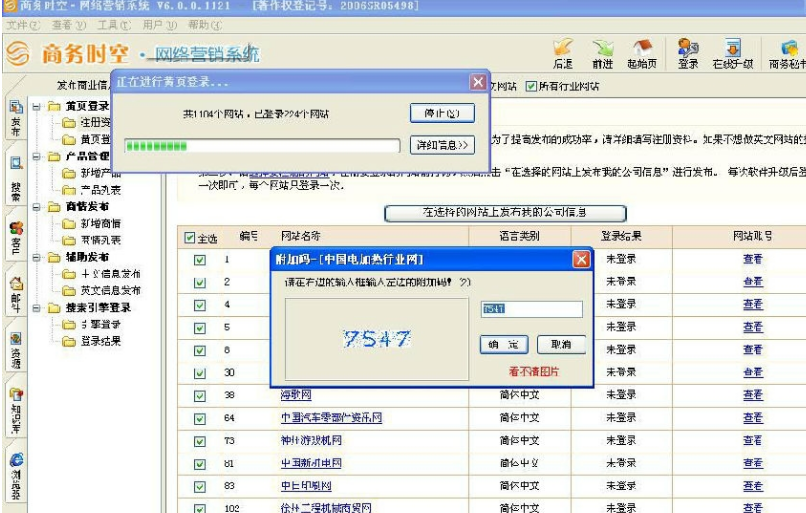Viewport: 806px width, 513px height.
Task: Confirm the captcha with 确定 button
Action: [504, 344]
